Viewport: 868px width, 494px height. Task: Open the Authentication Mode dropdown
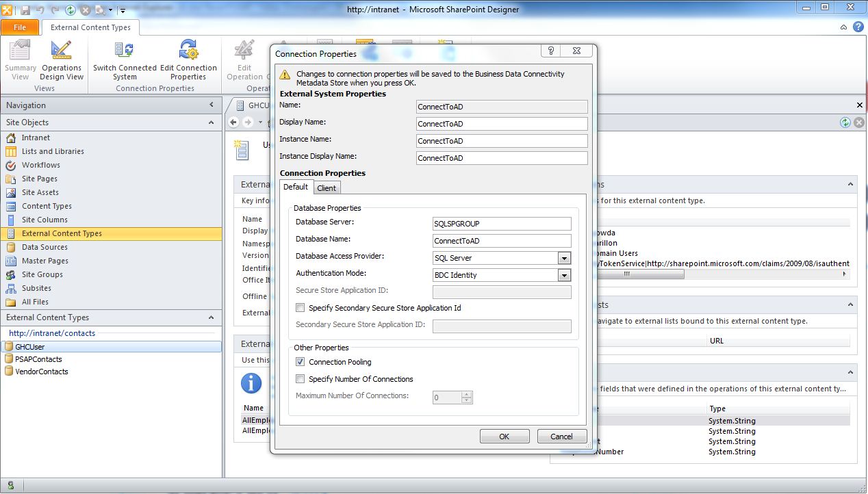point(564,274)
